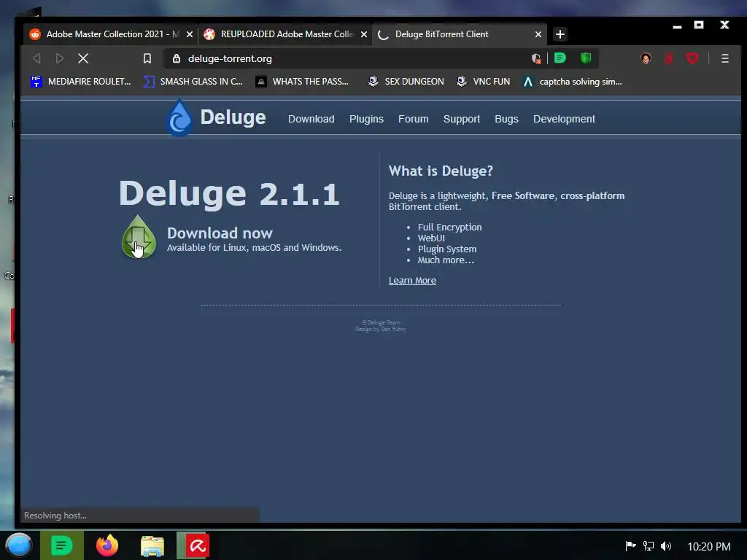Click the network tray icon
This screenshot has width=747, height=560.
pos(649,546)
